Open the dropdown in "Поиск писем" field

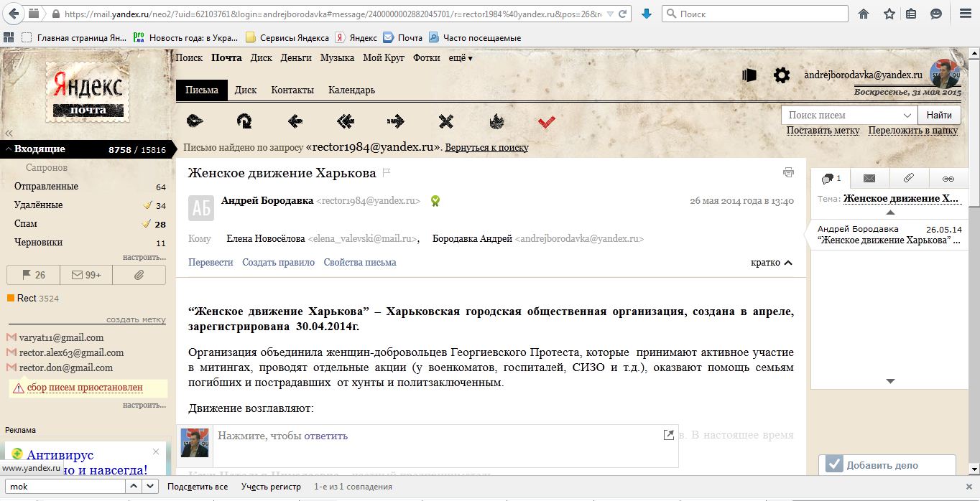click(907, 115)
